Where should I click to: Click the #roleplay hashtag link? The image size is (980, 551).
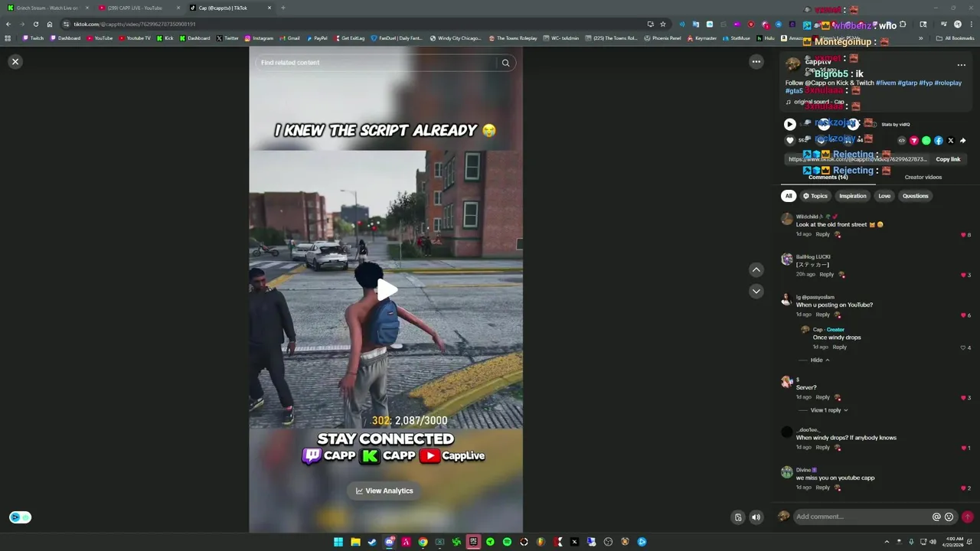(948, 83)
